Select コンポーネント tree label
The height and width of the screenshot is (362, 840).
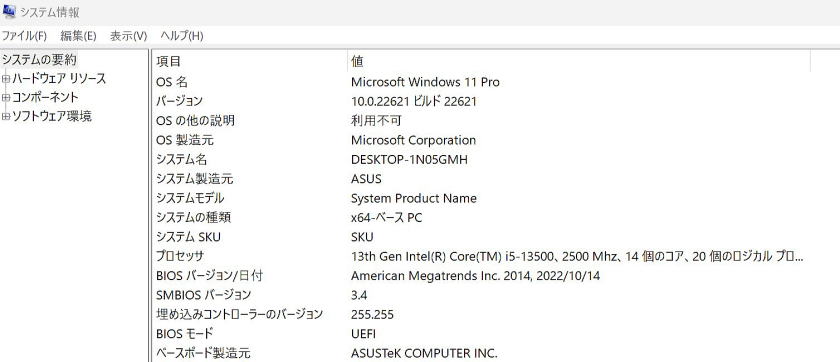[46, 97]
